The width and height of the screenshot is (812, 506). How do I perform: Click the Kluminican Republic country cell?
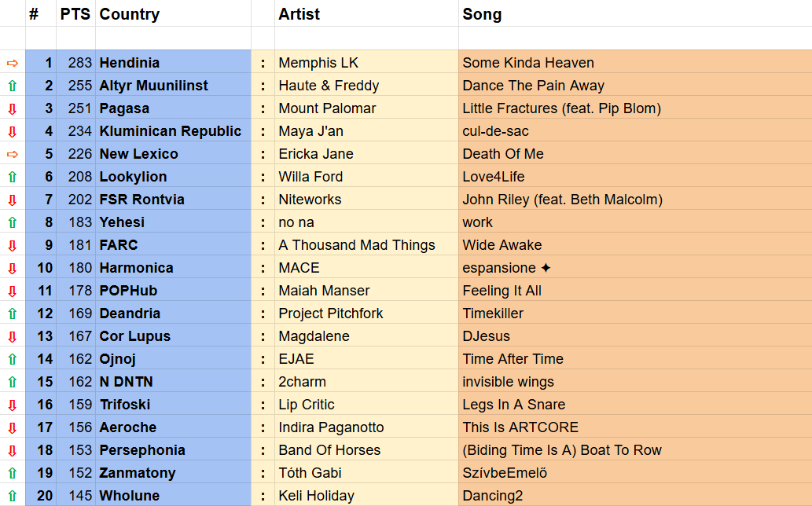(171, 131)
